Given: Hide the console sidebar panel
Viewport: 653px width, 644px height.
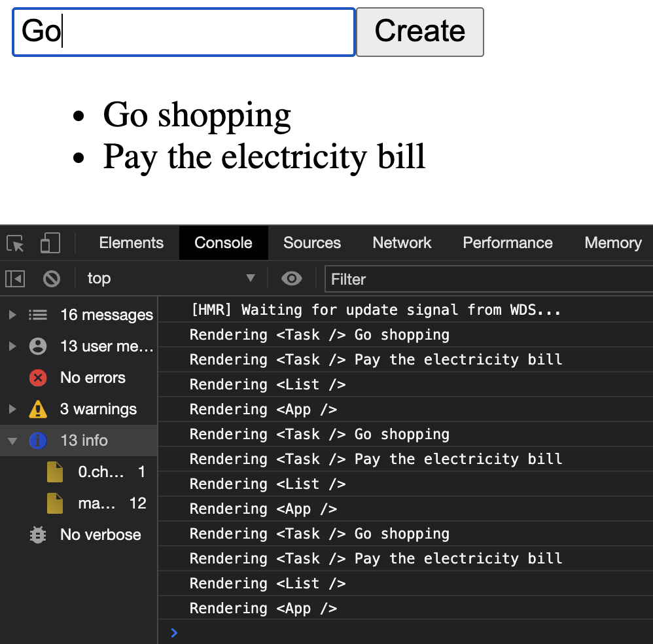Looking at the screenshot, I should click(15, 279).
